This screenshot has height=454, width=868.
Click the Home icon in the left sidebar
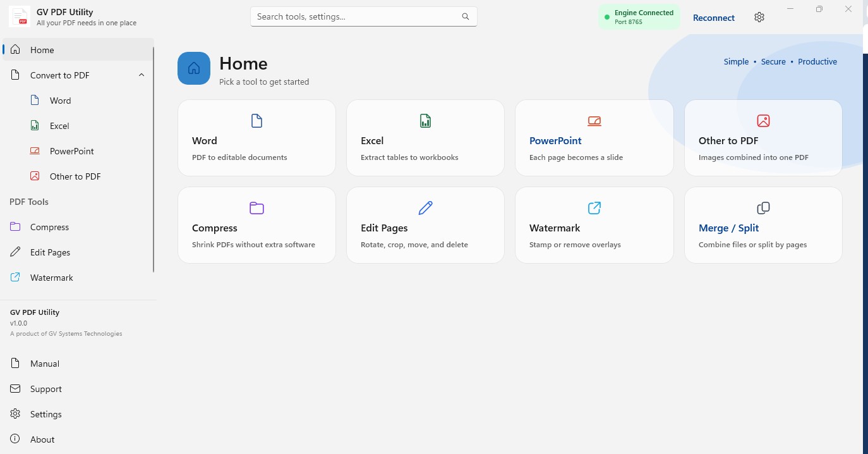[15, 50]
